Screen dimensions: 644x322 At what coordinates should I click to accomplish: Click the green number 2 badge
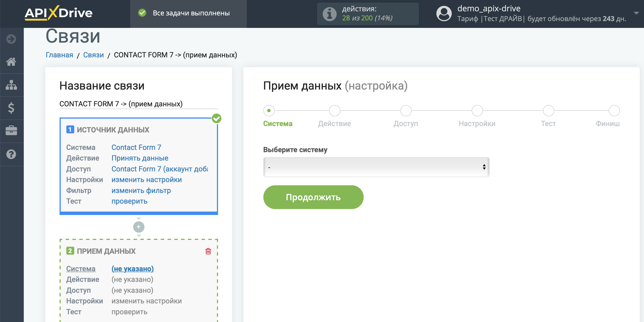[70, 251]
